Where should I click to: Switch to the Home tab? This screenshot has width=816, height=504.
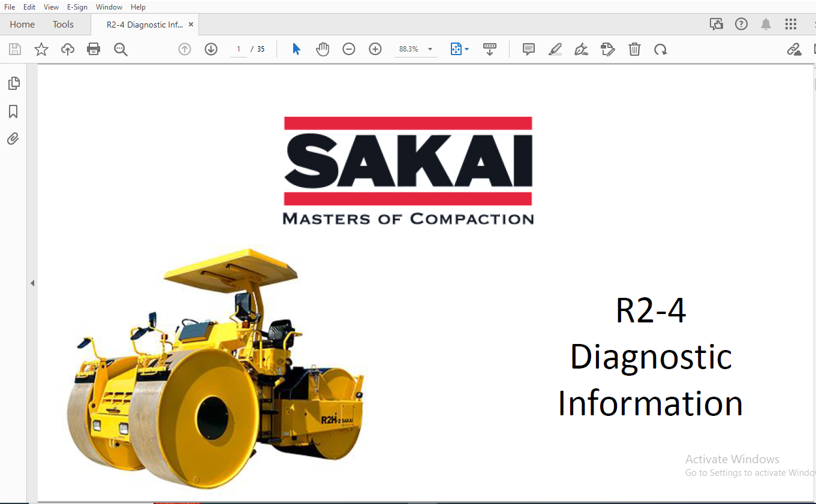pos(22,25)
